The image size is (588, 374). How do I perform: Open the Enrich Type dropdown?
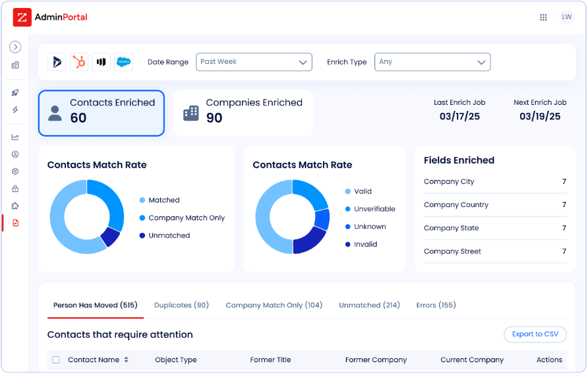tap(432, 62)
